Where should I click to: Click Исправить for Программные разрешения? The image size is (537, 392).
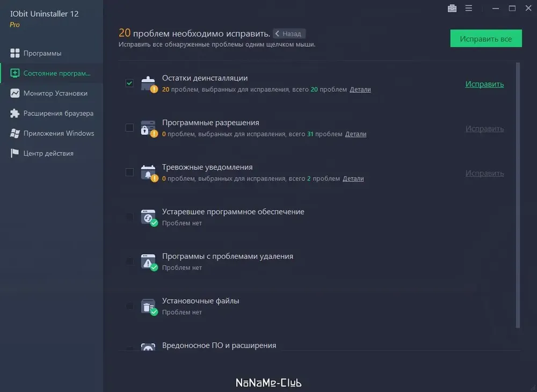tap(484, 128)
